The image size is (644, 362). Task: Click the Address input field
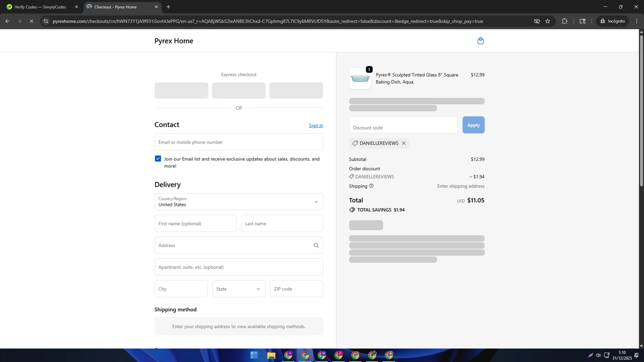(239, 245)
